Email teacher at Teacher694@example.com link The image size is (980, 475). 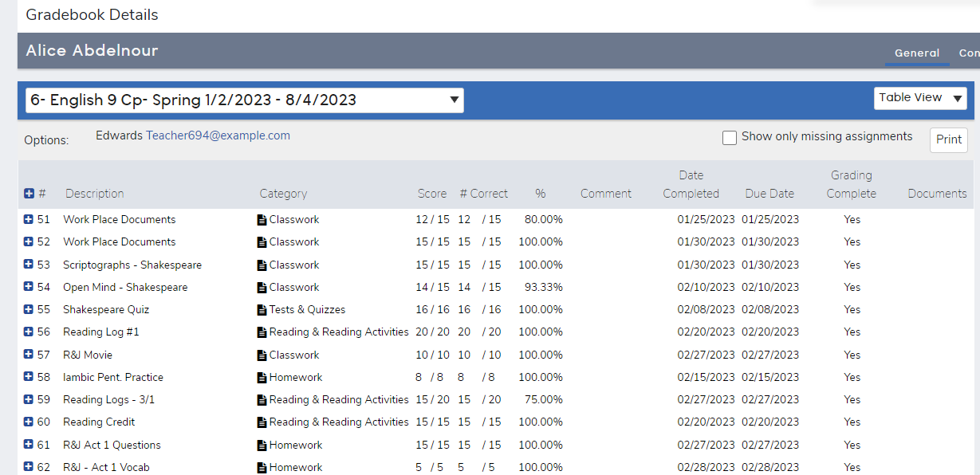[218, 135]
